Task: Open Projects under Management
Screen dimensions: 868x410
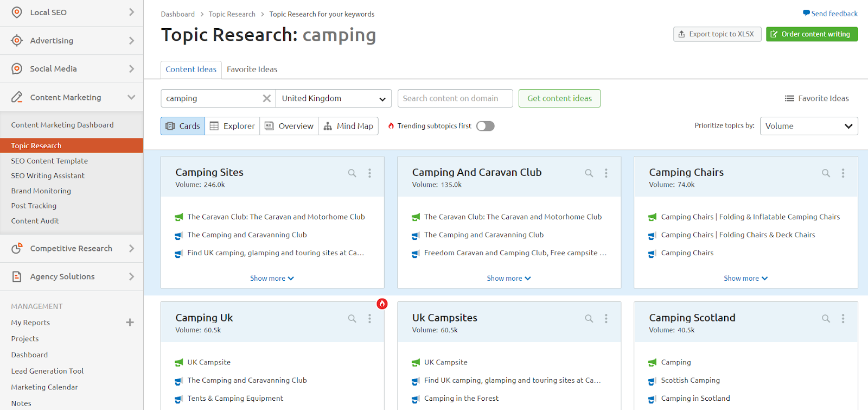Action: (25, 338)
